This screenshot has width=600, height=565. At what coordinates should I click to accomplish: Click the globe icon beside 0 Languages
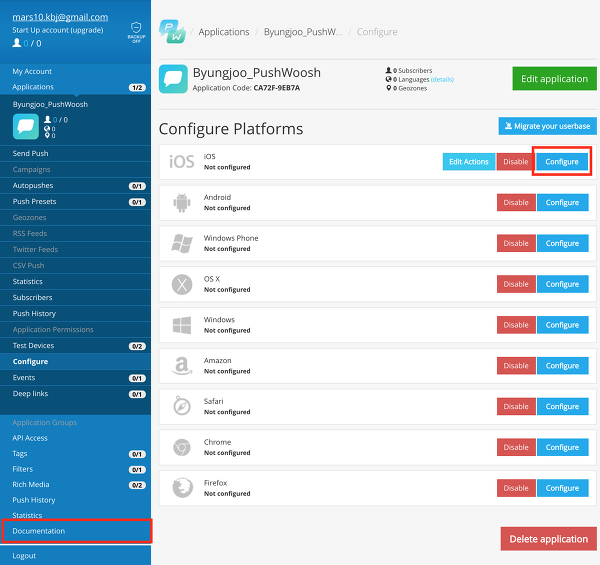tap(388, 79)
